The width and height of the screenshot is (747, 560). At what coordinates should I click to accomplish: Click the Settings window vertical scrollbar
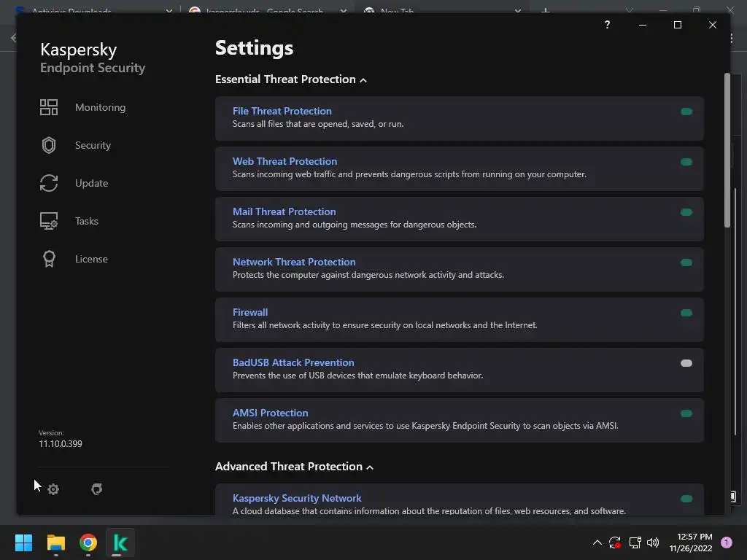(x=727, y=150)
